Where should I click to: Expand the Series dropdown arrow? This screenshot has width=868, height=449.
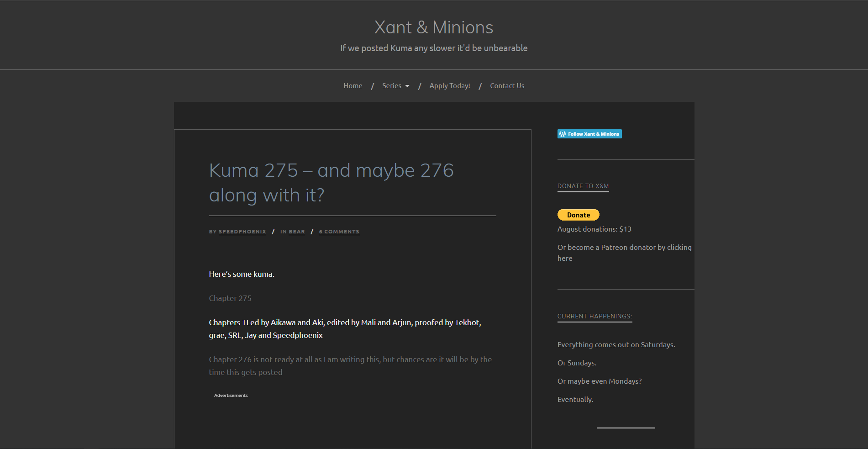(407, 86)
